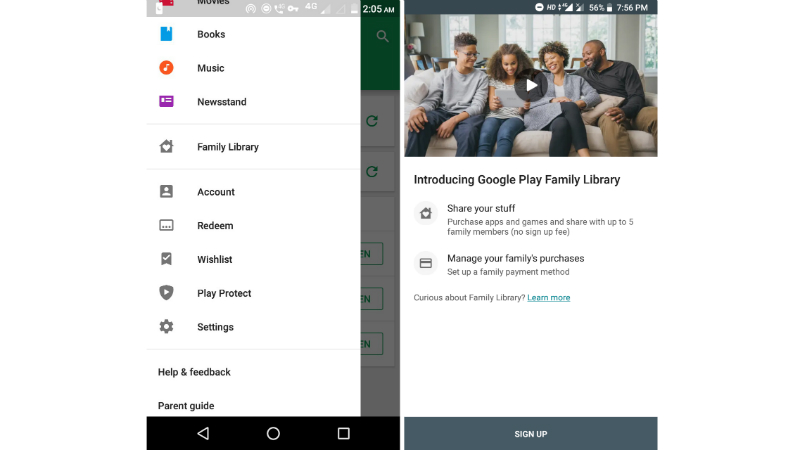Tap the Settings gear icon
This screenshot has width=800, height=450.
point(166,327)
